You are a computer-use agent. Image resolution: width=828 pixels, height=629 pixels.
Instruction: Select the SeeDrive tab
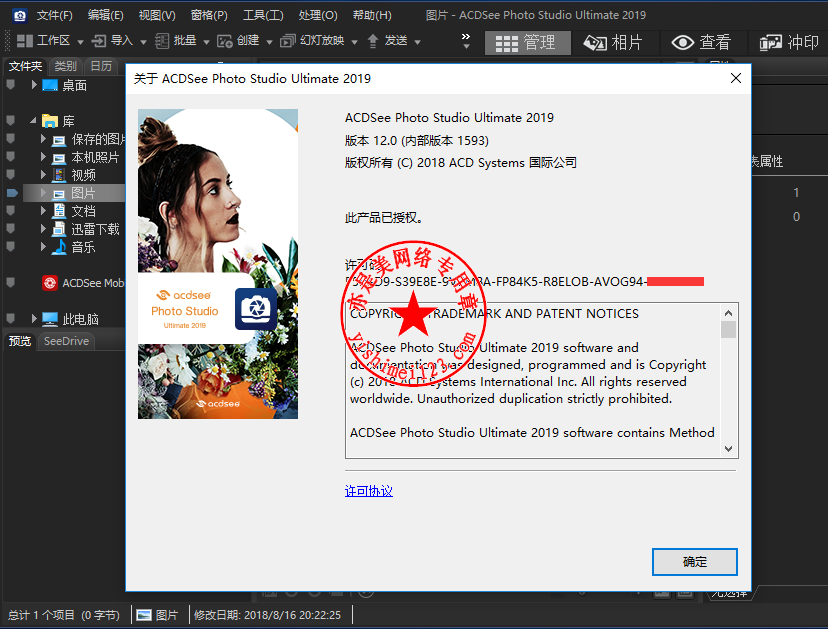(x=66, y=341)
